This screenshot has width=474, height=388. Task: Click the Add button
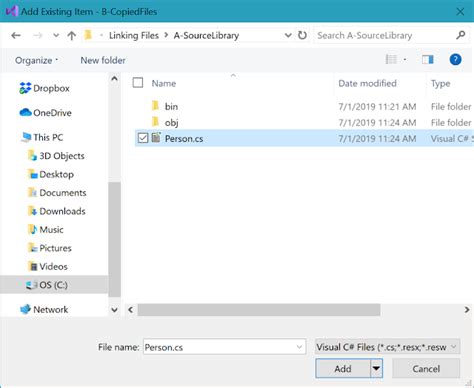click(x=343, y=369)
